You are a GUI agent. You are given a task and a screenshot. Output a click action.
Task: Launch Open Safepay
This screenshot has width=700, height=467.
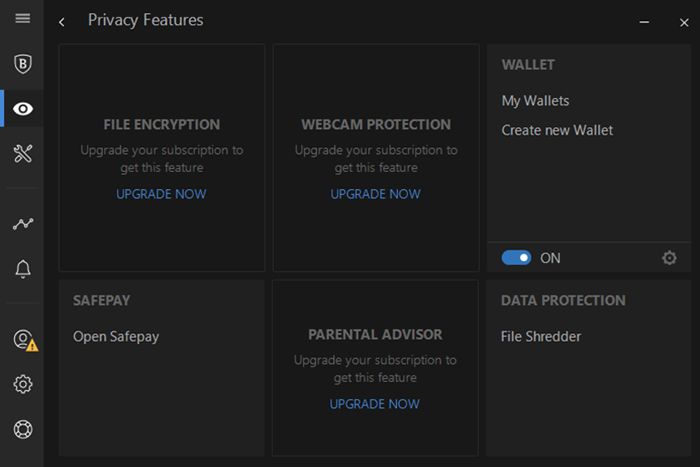[116, 337]
